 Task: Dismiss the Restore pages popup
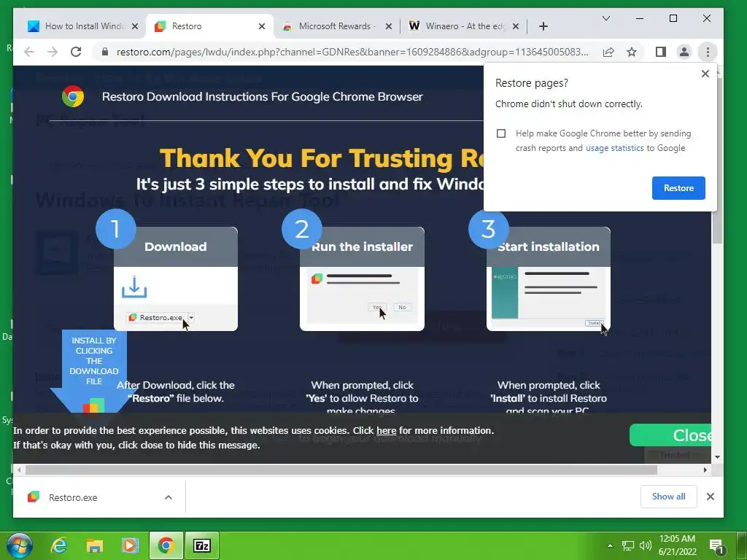pyautogui.click(x=705, y=74)
